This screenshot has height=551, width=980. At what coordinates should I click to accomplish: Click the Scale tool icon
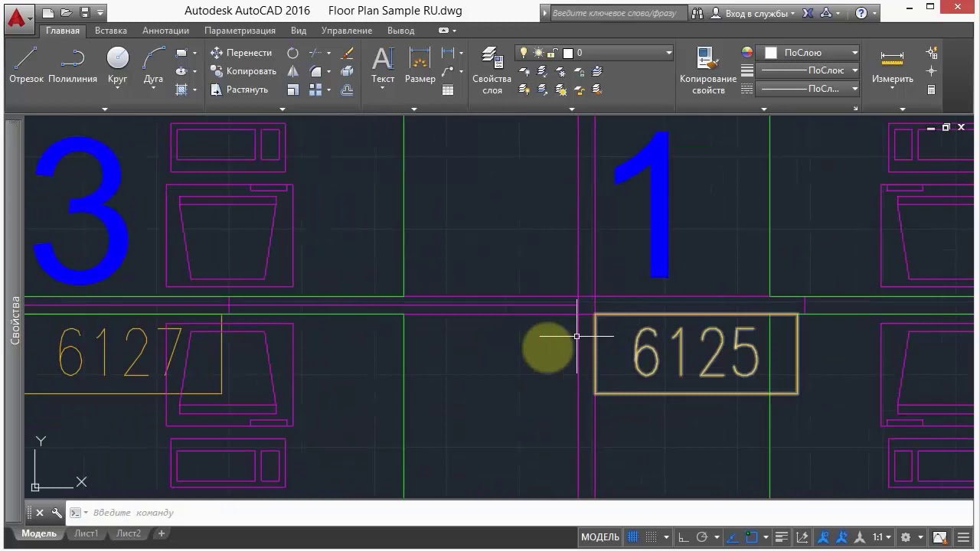pyautogui.click(x=292, y=90)
